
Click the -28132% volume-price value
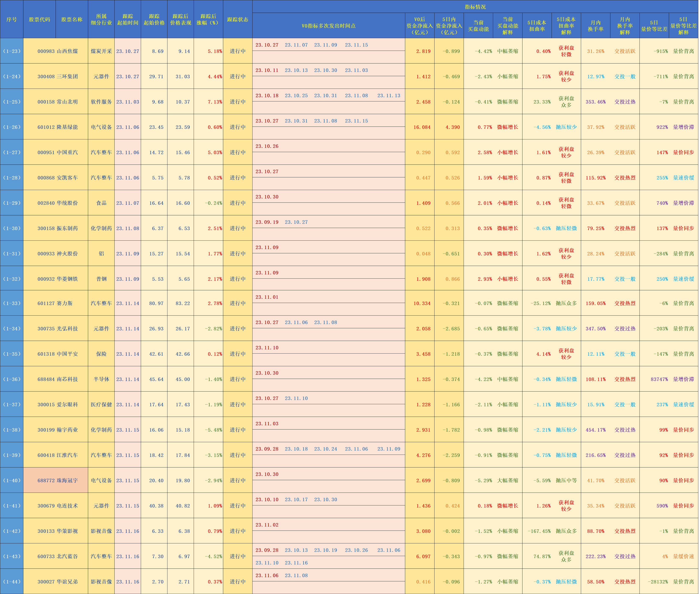click(x=658, y=582)
